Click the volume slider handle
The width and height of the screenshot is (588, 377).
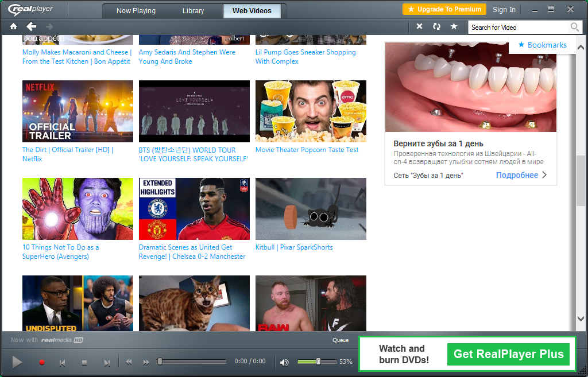318,362
